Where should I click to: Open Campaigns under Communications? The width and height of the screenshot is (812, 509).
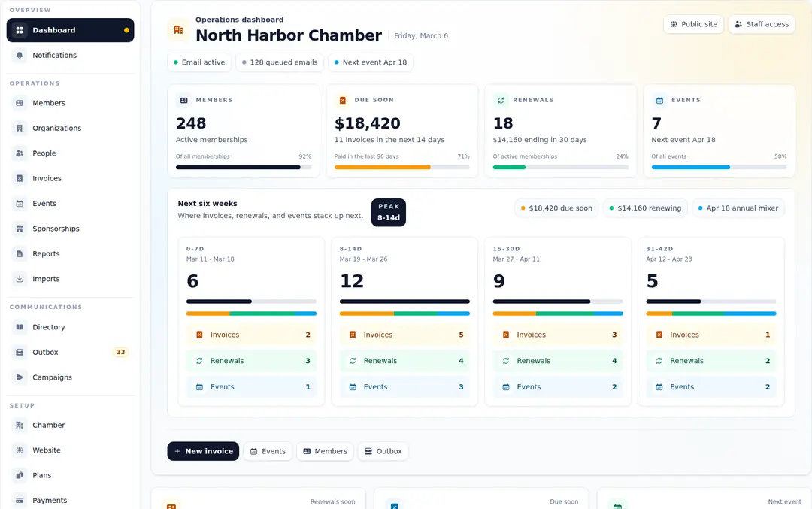tap(50, 377)
